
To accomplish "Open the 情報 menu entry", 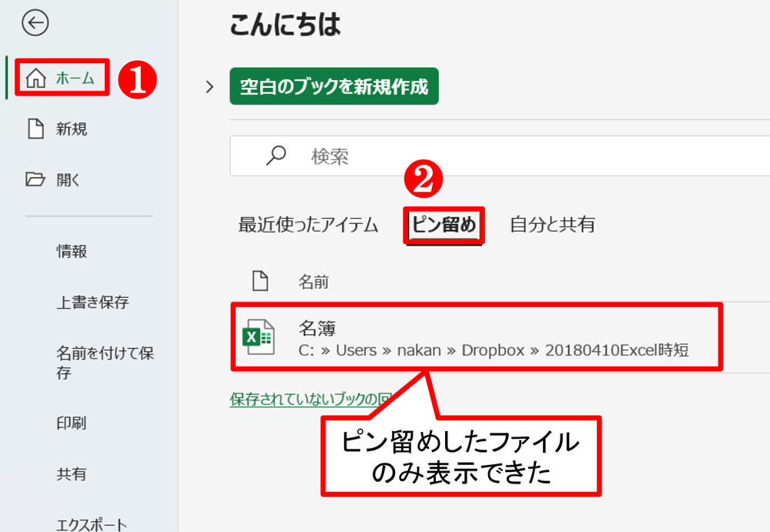I will point(72,251).
